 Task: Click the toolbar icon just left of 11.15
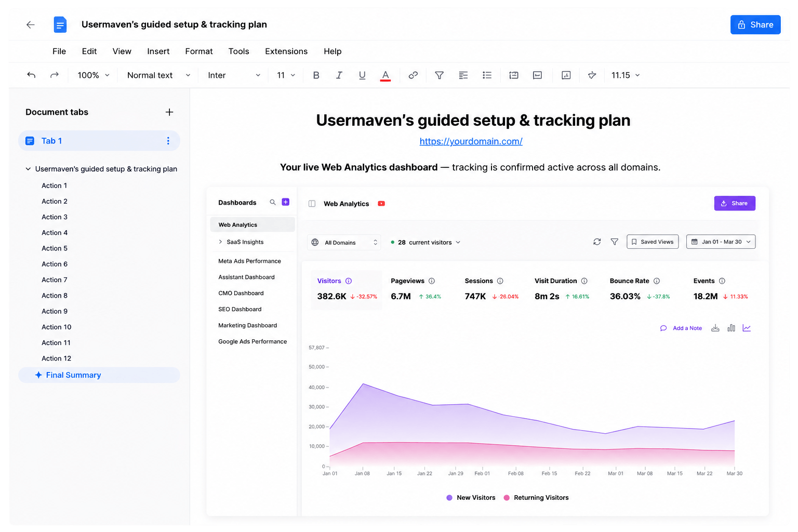coord(592,75)
